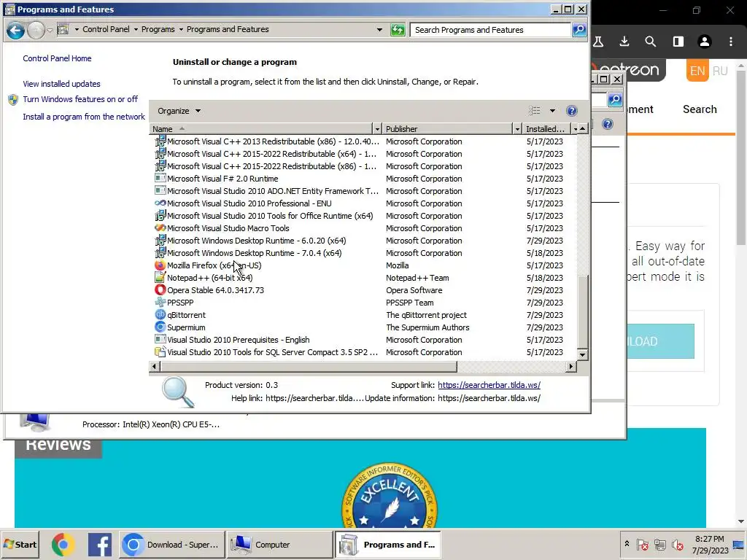Switch webpage language to EN

pos(697,71)
